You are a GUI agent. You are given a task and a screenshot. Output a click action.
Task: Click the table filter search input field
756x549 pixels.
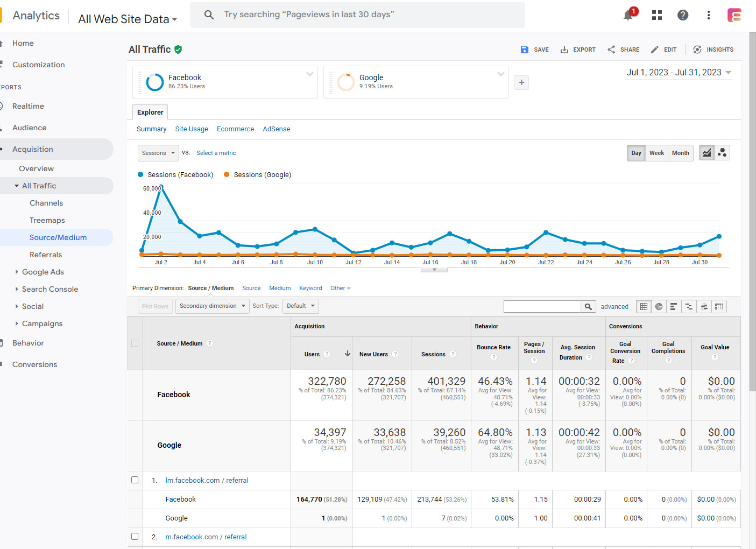tap(542, 307)
